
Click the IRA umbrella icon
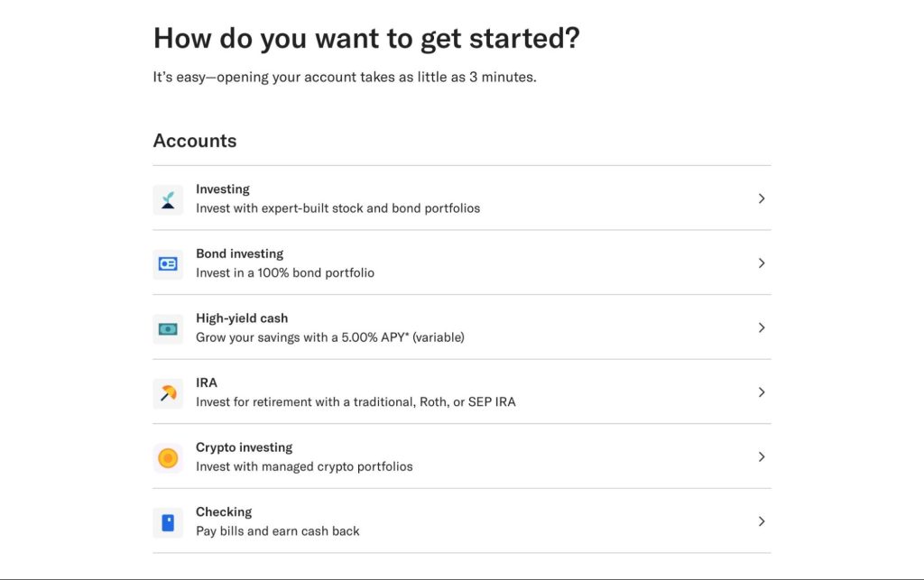168,392
